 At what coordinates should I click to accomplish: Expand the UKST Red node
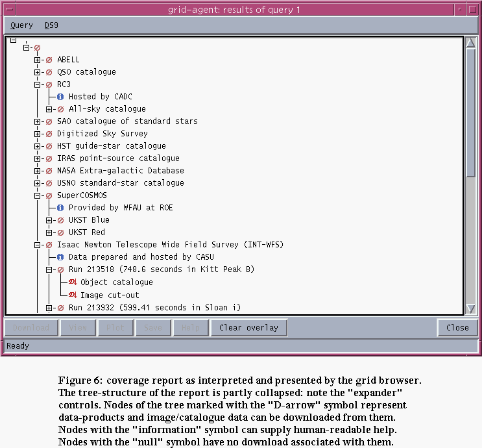coord(49,232)
